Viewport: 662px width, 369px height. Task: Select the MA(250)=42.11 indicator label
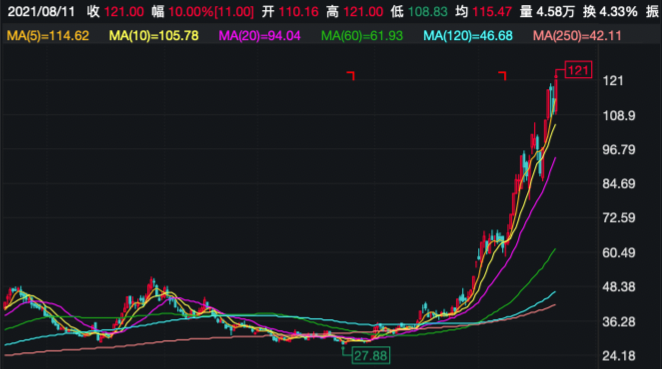(x=577, y=36)
